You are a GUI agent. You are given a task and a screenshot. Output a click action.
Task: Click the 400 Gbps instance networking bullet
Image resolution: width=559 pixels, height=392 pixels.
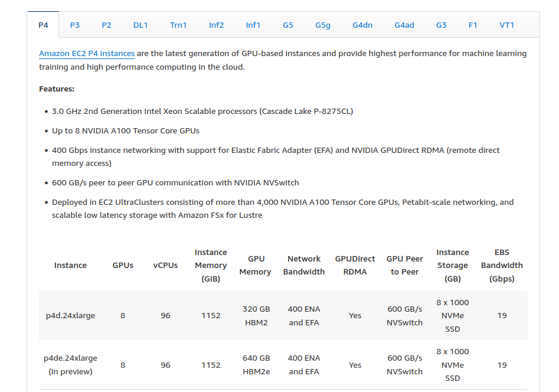coord(276,156)
